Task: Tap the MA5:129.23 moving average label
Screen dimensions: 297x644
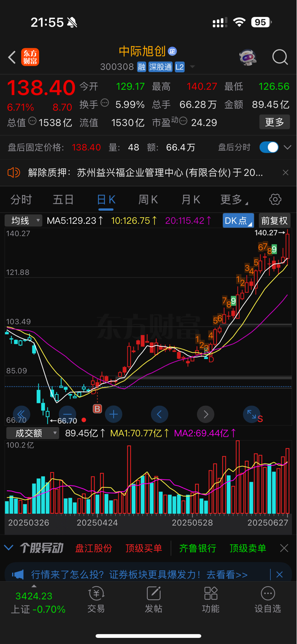Action: (75, 220)
